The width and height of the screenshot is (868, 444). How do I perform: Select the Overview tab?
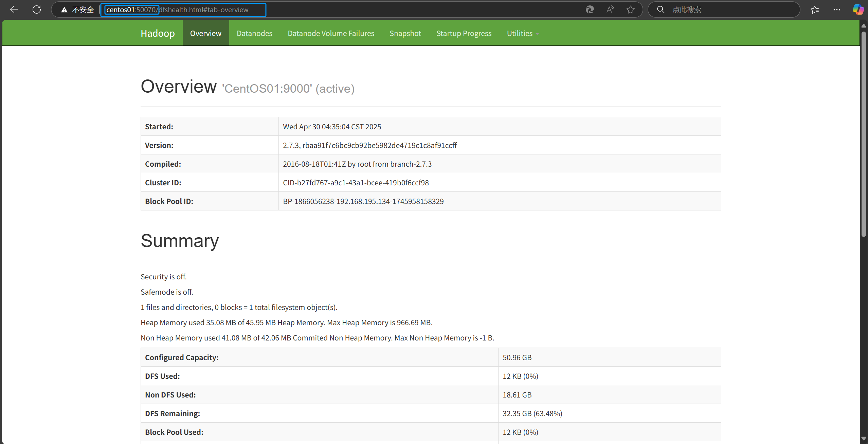coord(205,33)
